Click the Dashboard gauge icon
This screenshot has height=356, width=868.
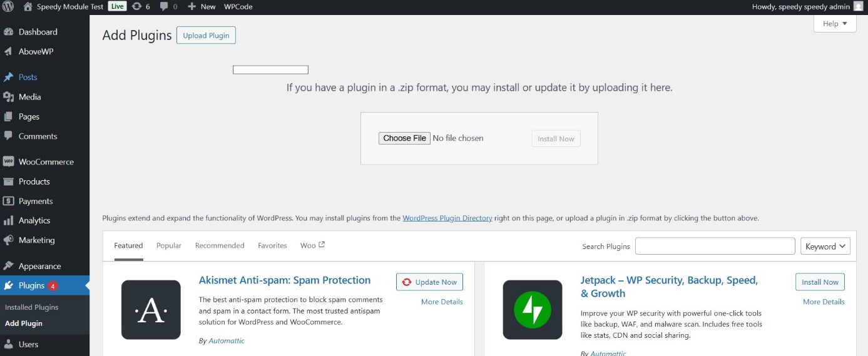pos(8,32)
